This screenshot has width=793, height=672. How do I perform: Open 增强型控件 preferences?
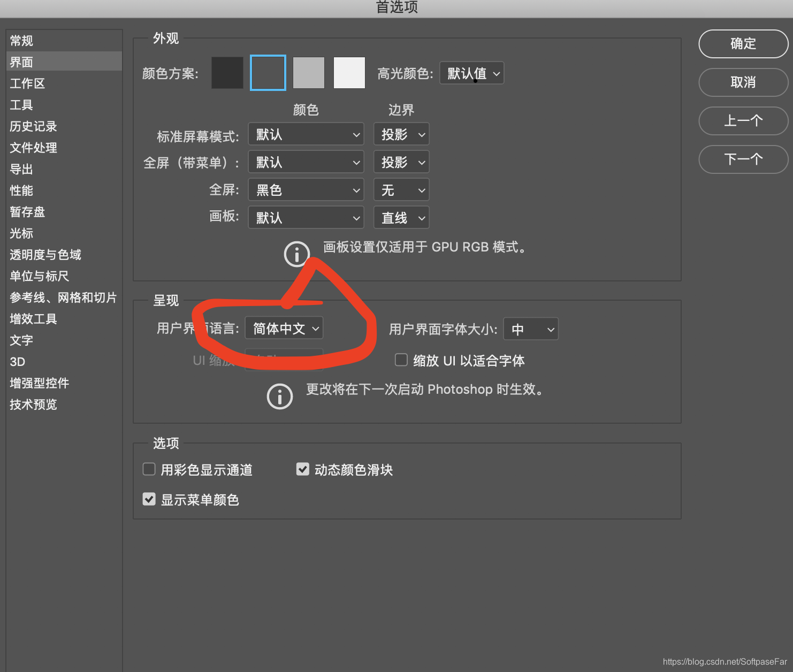[64, 383]
